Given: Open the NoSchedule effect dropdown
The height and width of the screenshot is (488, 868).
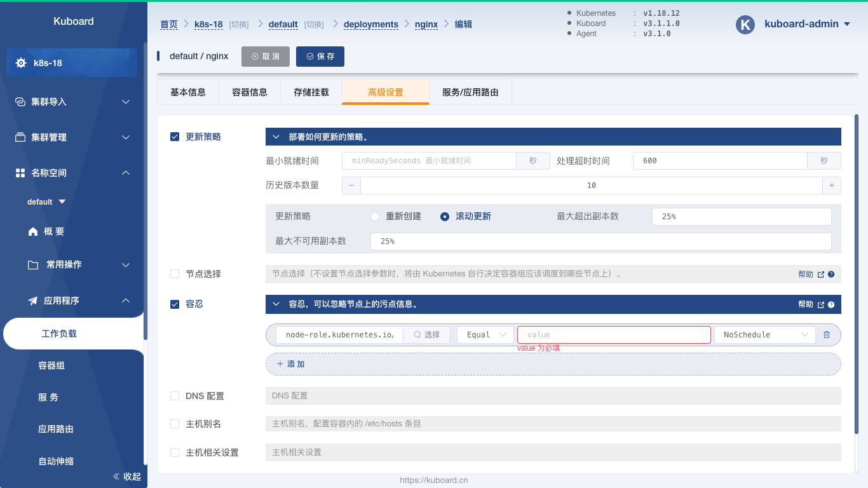Looking at the screenshot, I should coord(765,335).
